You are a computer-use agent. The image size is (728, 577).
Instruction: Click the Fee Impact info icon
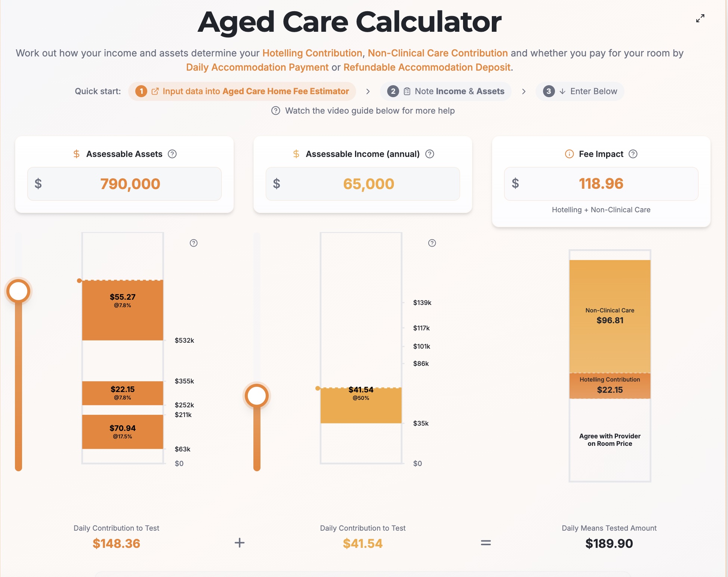pyautogui.click(x=569, y=154)
